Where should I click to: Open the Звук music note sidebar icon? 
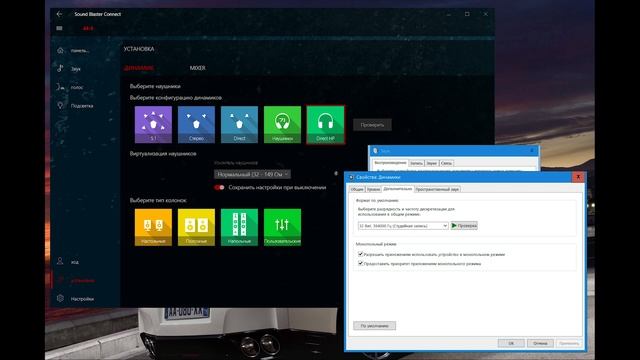[60, 69]
